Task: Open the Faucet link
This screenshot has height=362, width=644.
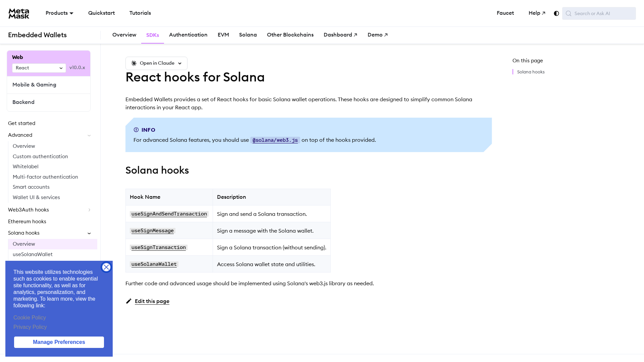Action: click(505, 13)
